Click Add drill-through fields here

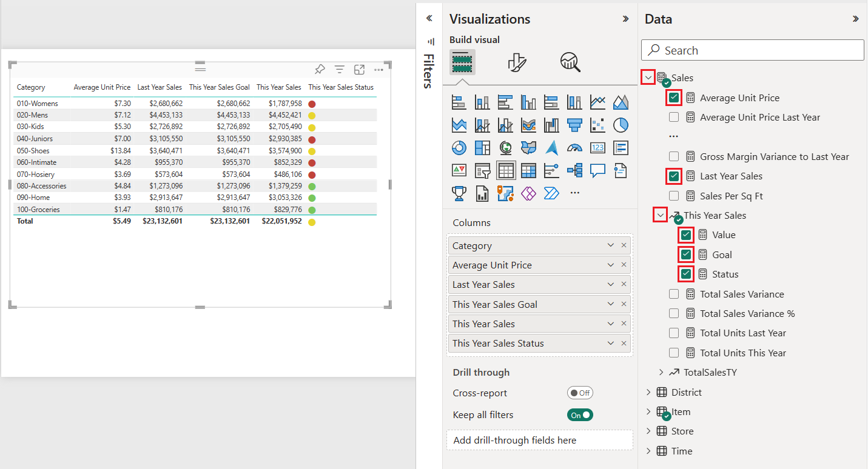539,440
